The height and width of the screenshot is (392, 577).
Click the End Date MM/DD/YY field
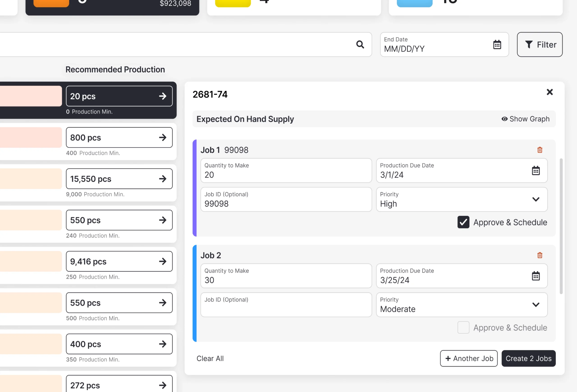(444, 44)
